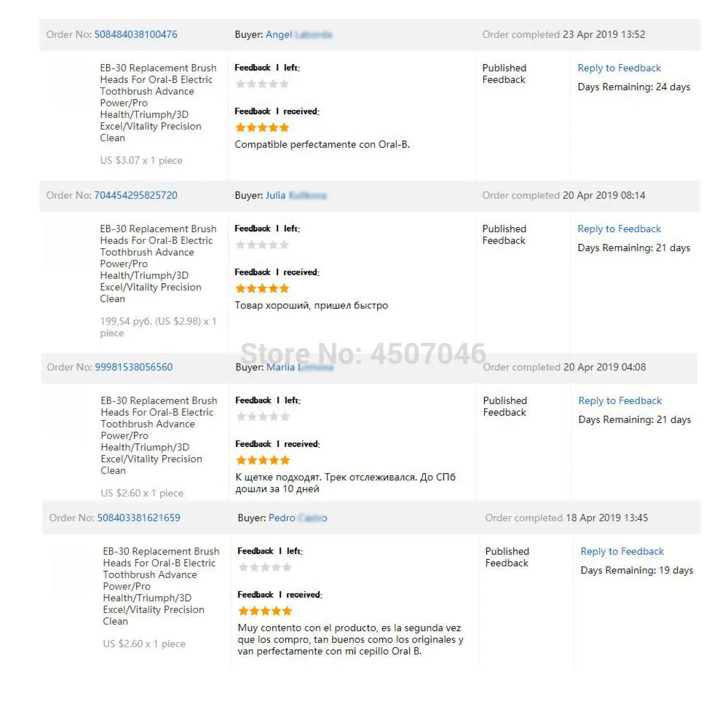Click gray feedback-left stars in Julia's order

click(x=262, y=245)
